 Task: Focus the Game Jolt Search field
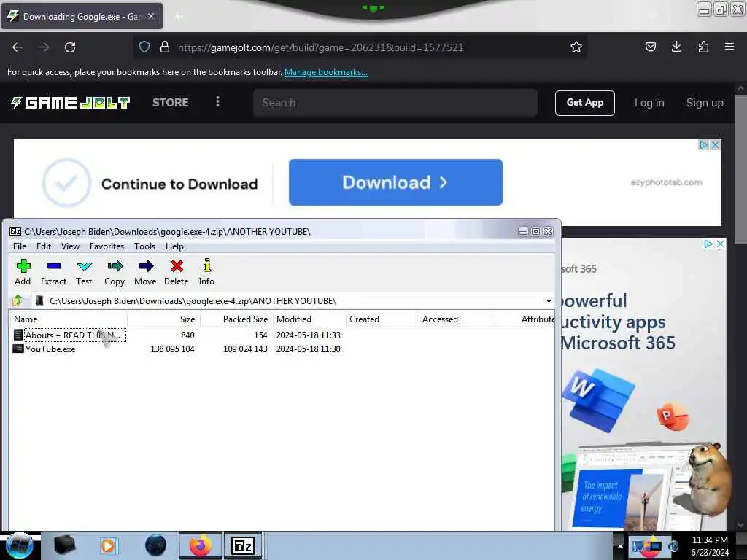click(x=395, y=102)
